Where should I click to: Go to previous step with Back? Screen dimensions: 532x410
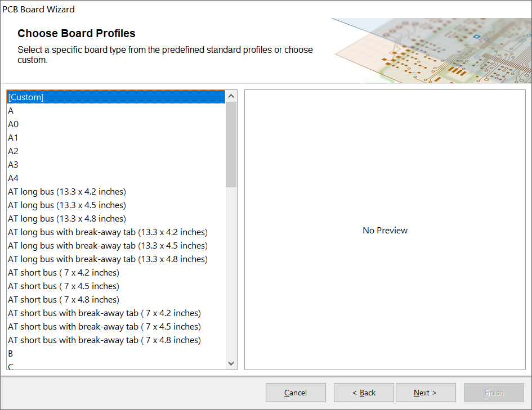point(364,393)
